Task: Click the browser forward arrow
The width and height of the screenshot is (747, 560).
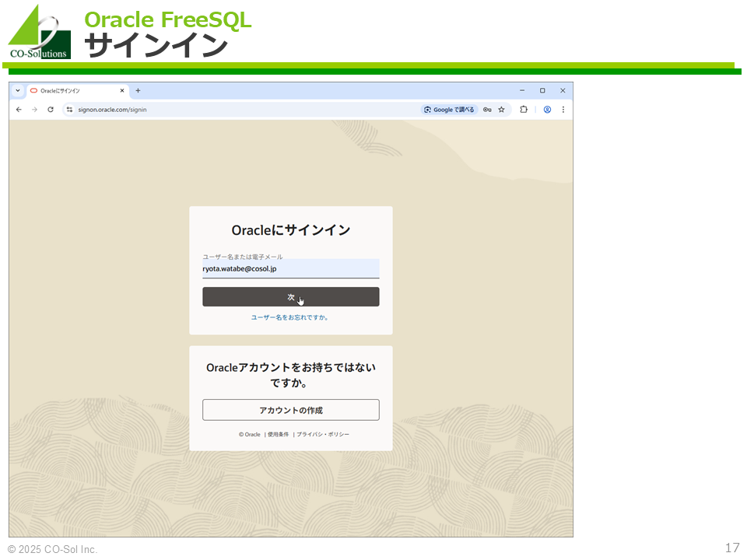Action: click(34, 110)
